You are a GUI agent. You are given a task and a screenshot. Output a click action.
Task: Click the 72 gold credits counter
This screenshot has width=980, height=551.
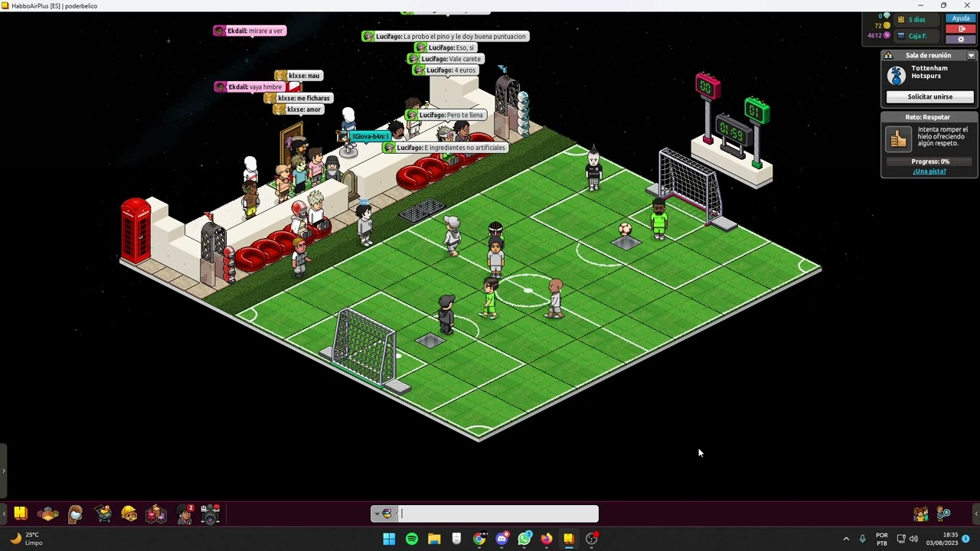coord(882,25)
